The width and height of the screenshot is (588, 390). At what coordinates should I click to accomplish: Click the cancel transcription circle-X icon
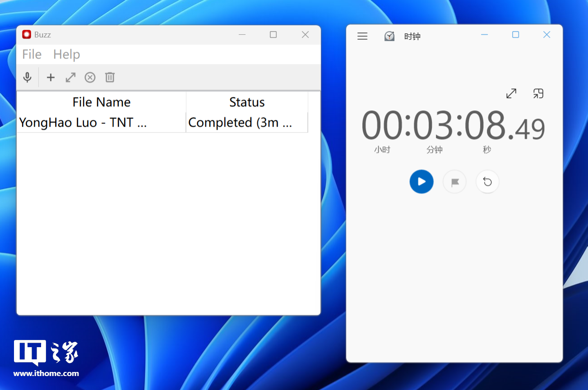click(x=90, y=78)
